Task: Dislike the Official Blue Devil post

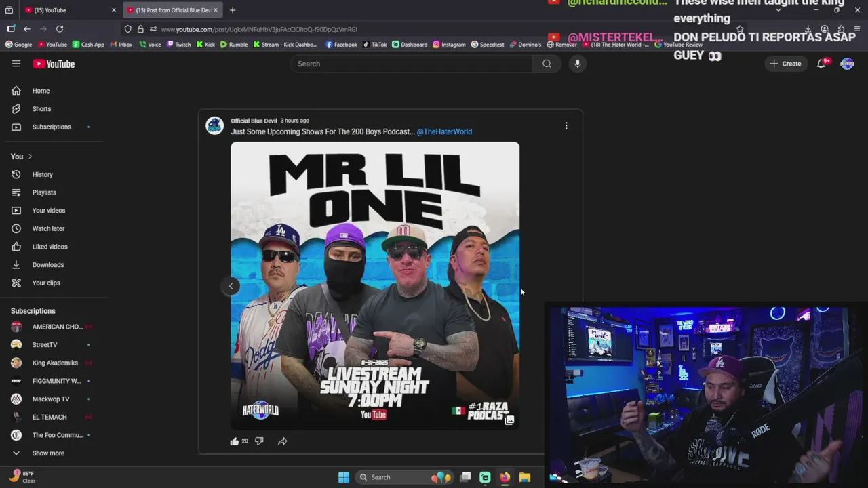Action: [x=259, y=441]
